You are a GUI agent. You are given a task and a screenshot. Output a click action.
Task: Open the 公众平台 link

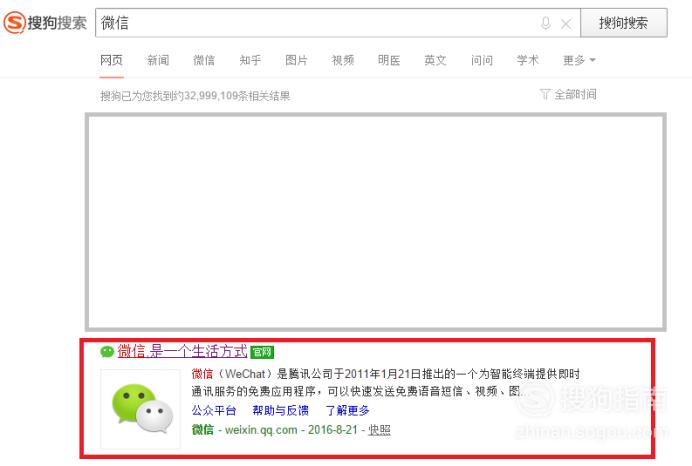pos(214,410)
